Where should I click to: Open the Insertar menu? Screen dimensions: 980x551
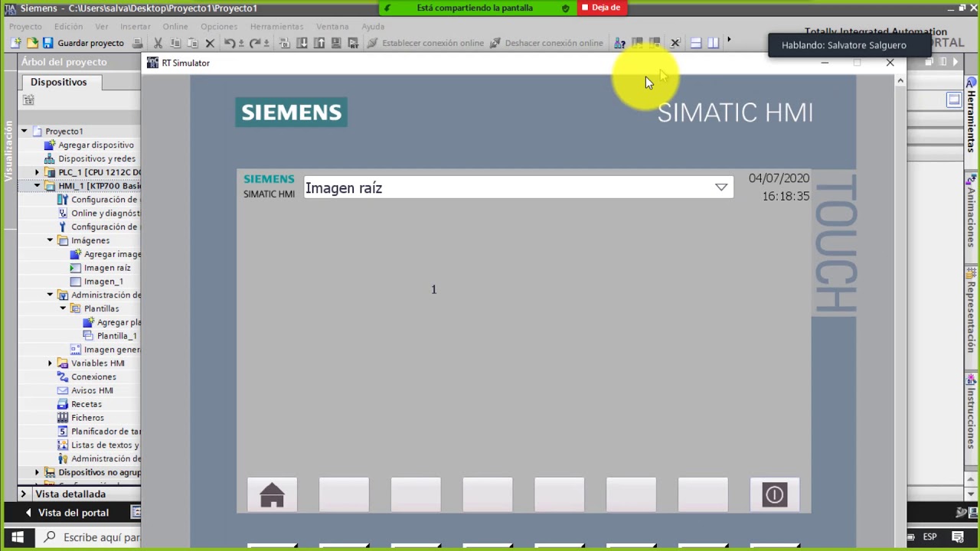(x=136, y=26)
